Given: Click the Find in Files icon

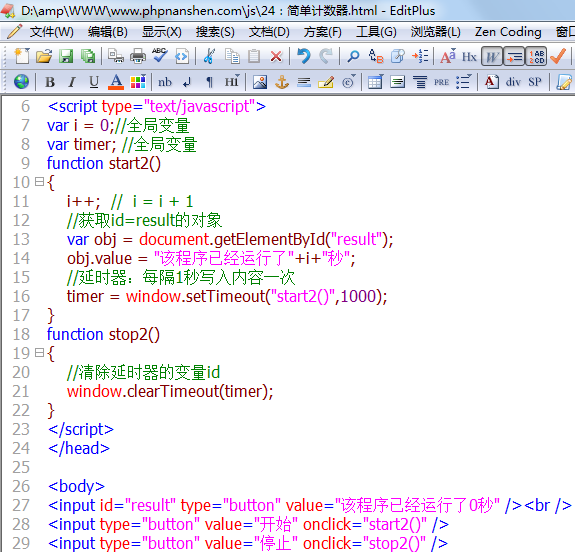Looking at the screenshot, I should click(x=398, y=56).
